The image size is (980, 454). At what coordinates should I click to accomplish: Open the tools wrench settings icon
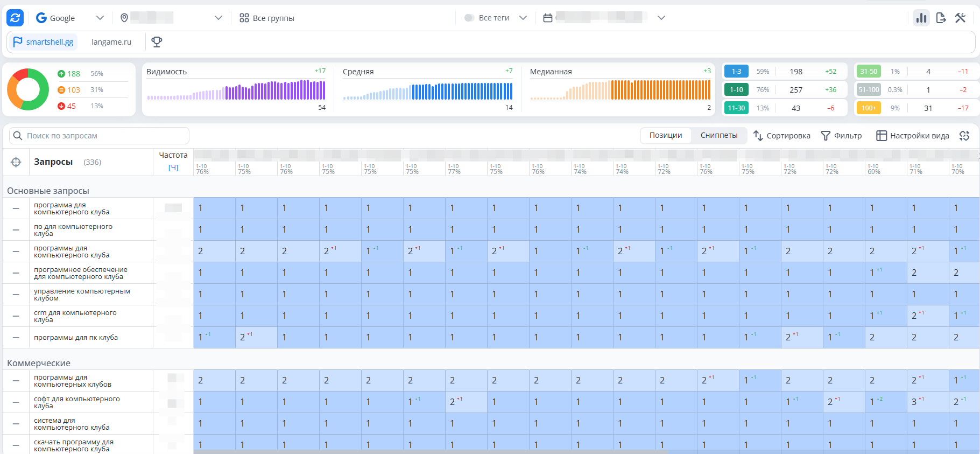960,18
